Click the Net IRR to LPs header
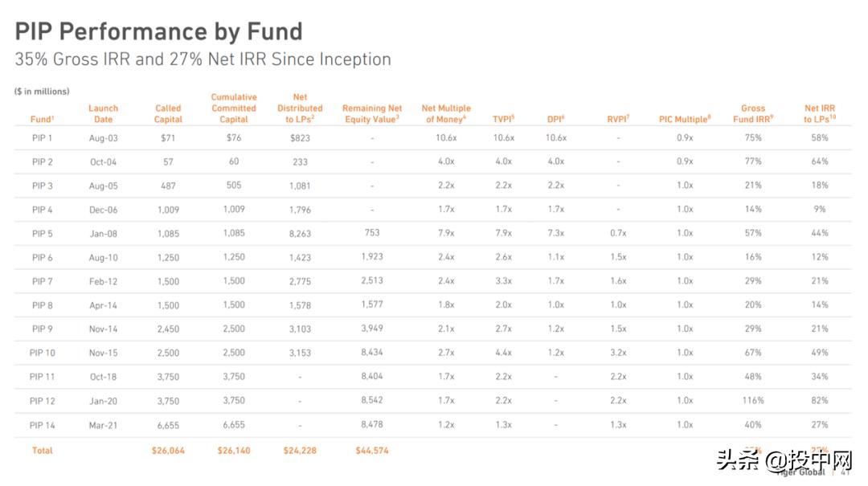 (820, 114)
